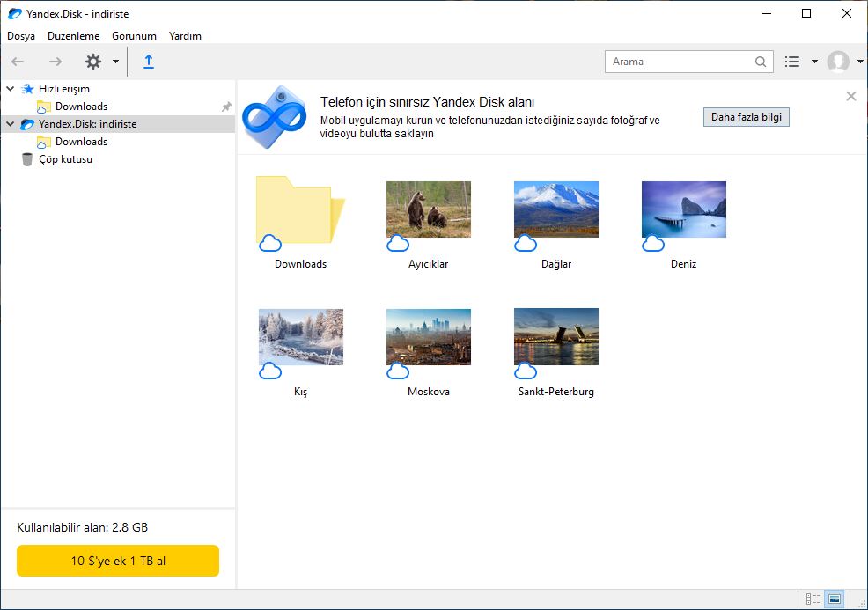Select the Moskova city photo thumbnail
Viewport: 868px width, 610px height.
pyautogui.click(x=429, y=337)
